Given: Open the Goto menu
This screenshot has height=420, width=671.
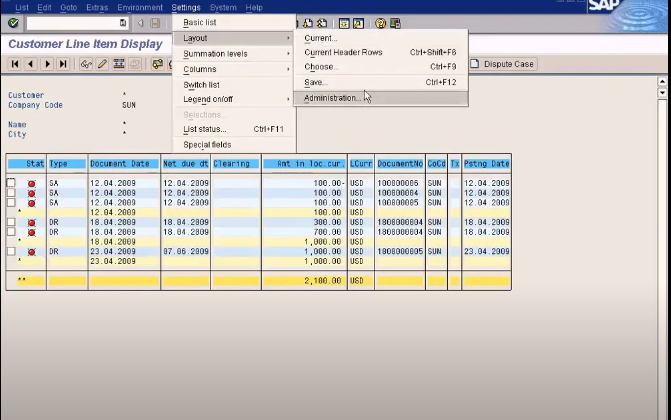Looking at the screenshot, I should tap(68, 7).
